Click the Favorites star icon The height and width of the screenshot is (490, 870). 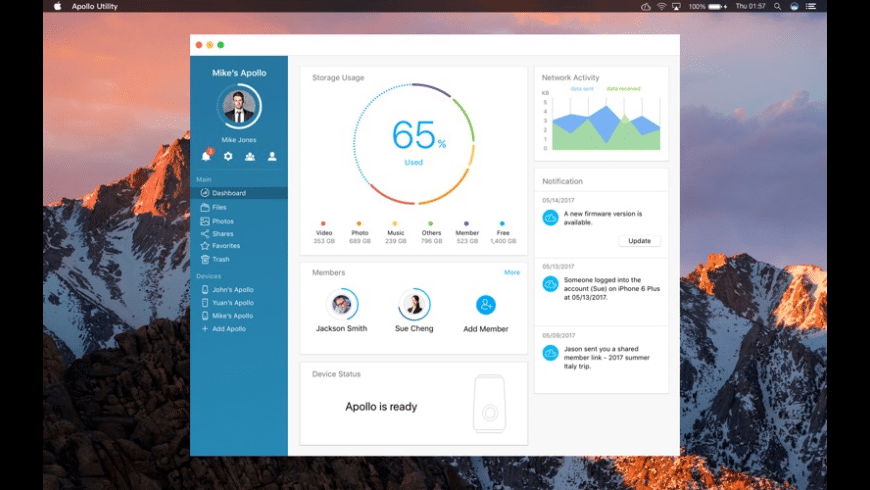205,245
